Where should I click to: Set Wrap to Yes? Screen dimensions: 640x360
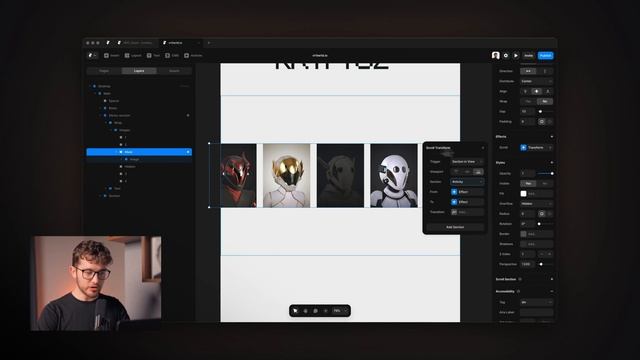(528, 101)
